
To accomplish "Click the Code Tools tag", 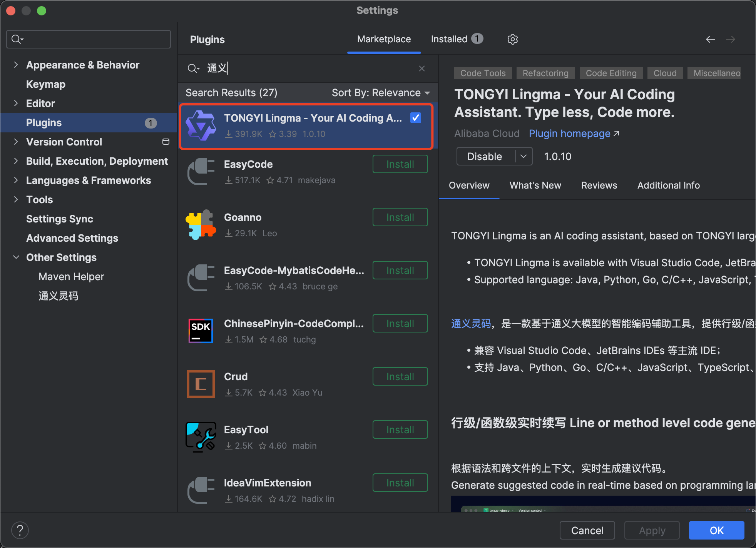I will coord(483,73).
